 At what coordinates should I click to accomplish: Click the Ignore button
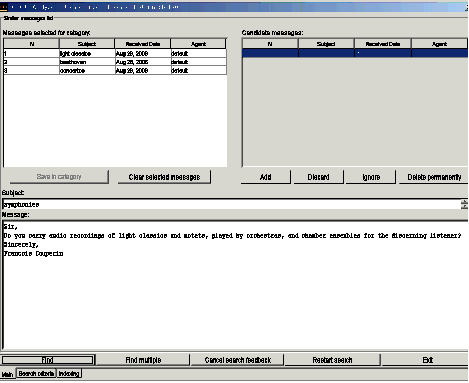pyautogui.click(x=371, y=177)
